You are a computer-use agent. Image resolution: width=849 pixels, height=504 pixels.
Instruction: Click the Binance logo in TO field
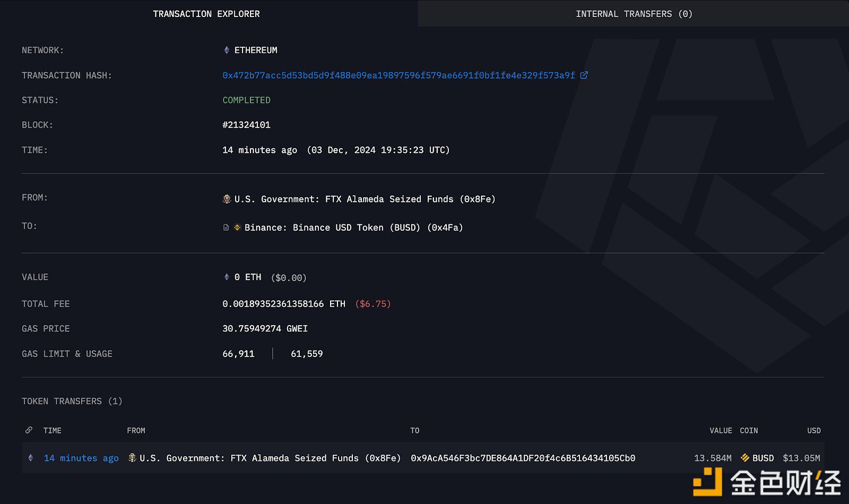tap(237, 228)
